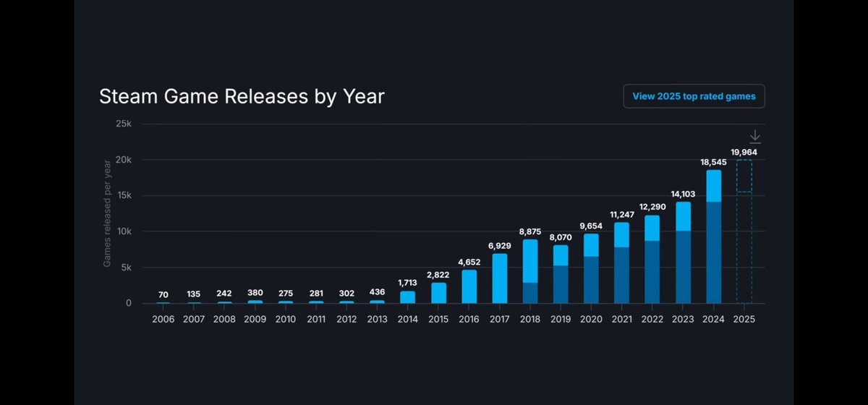This screenshot has width=868, height=405.
Task: Click the 70 value label
Action: point(163,295)
